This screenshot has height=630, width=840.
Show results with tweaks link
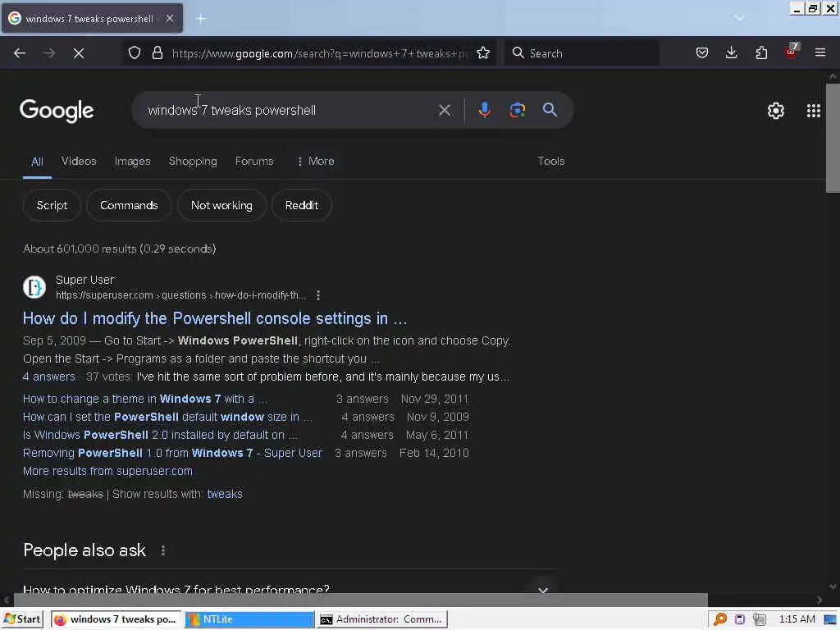click(x=225, y=494)
